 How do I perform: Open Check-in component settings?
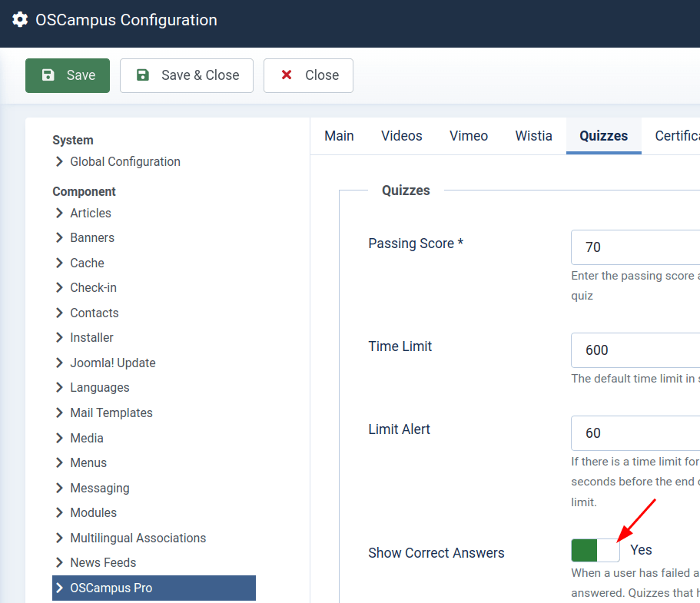(x=93, y=287)
